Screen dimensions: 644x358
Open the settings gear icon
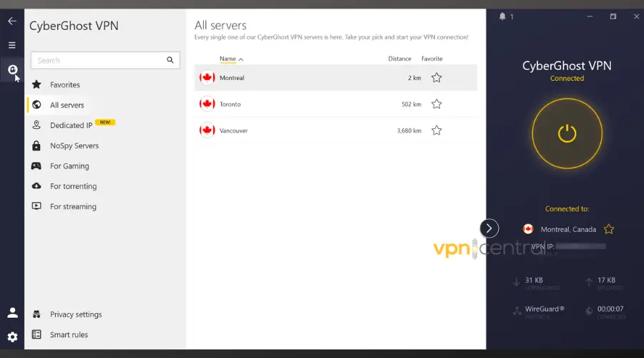12,337
